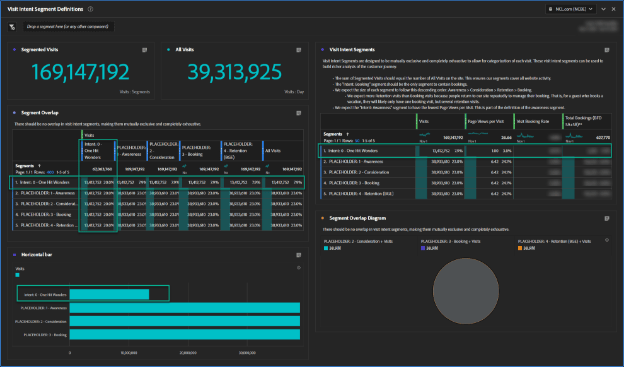Click Page Views per Visit sparkline

(478, 135)
